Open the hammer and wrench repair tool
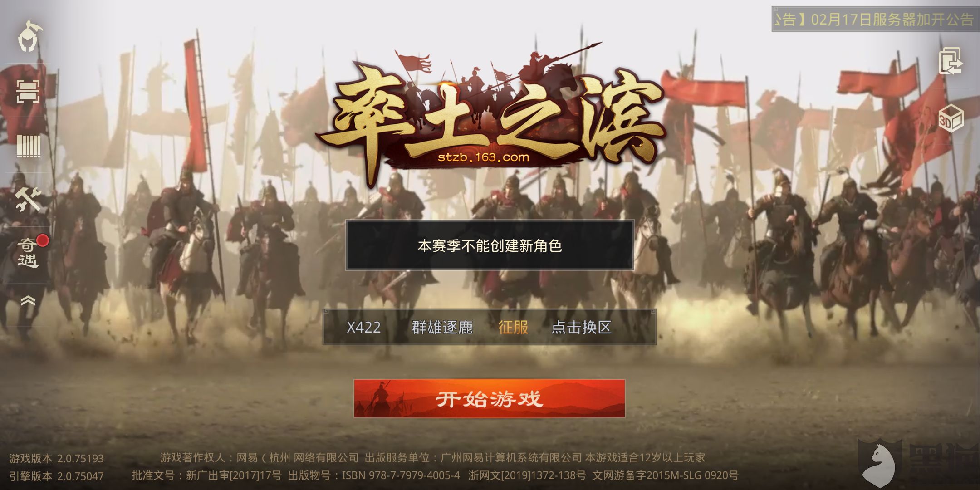Image resolution: width=980 pixels, height=490 pixels. tap(28, 200)
